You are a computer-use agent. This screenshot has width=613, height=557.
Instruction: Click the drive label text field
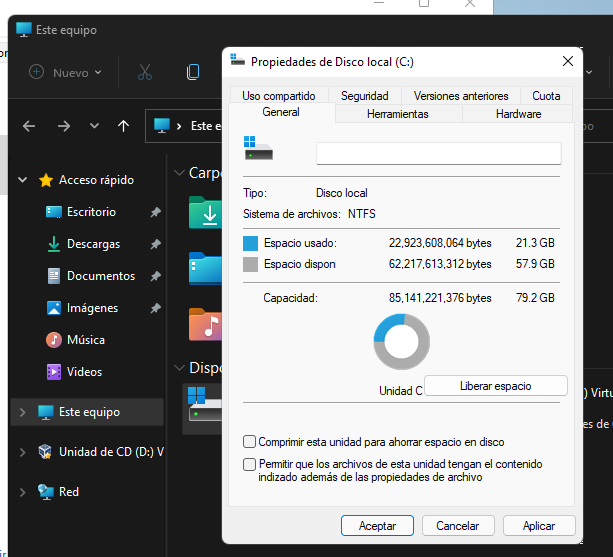point(439,153)
